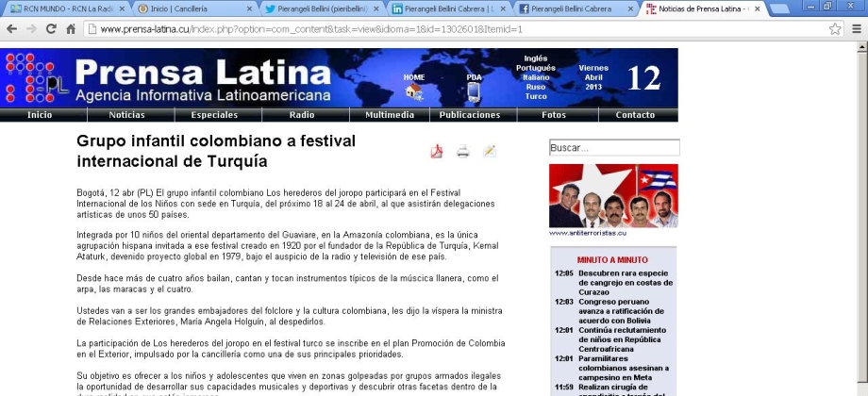868x396 pixels.
Task: Bookmark this page with the star icon
Action: click(835, 29)
